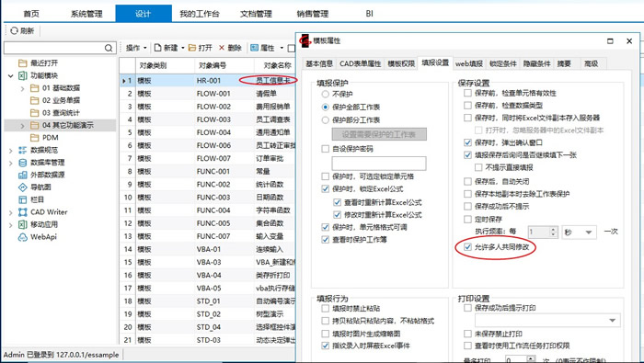Select the WebApi cloud icon
The width and height of the screenshot is (644, 363).
[x=23, y=237]
